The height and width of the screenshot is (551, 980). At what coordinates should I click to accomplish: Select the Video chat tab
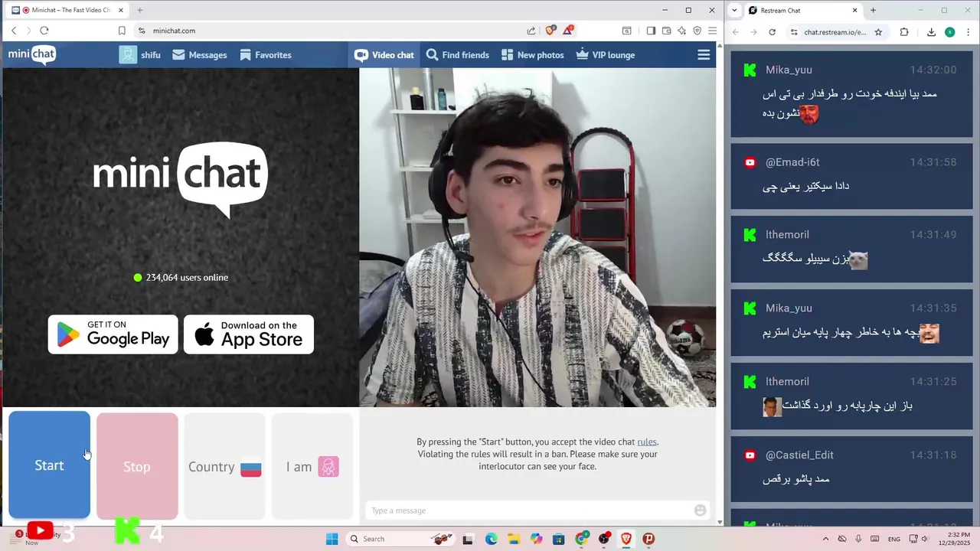(384, 55)
